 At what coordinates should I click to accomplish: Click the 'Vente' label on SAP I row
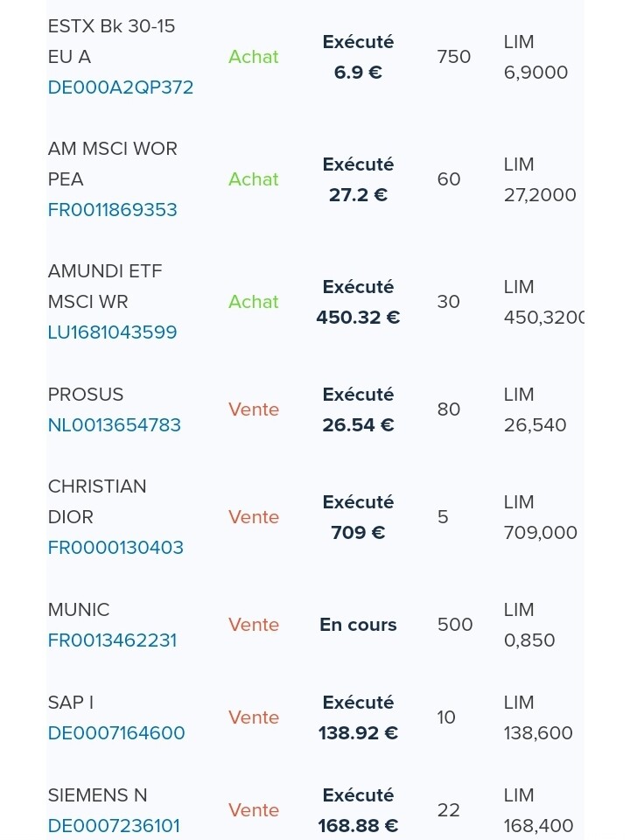tap(254, 717)
